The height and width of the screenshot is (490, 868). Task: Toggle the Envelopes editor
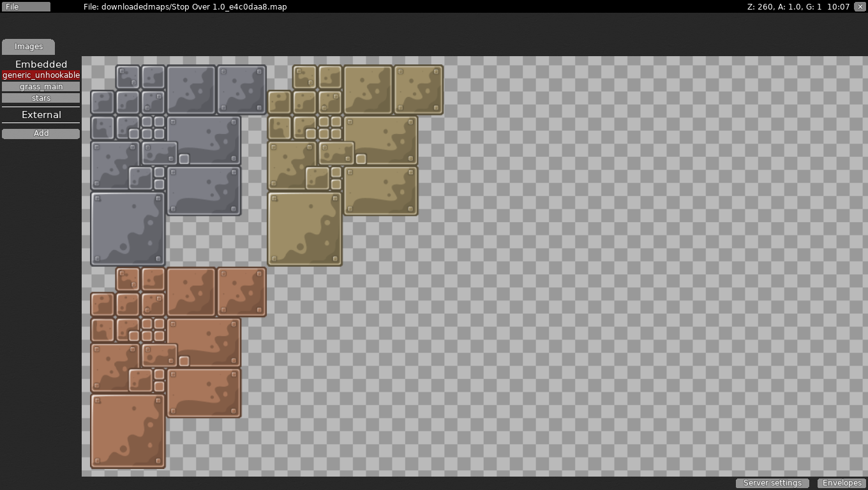(842, 483)
